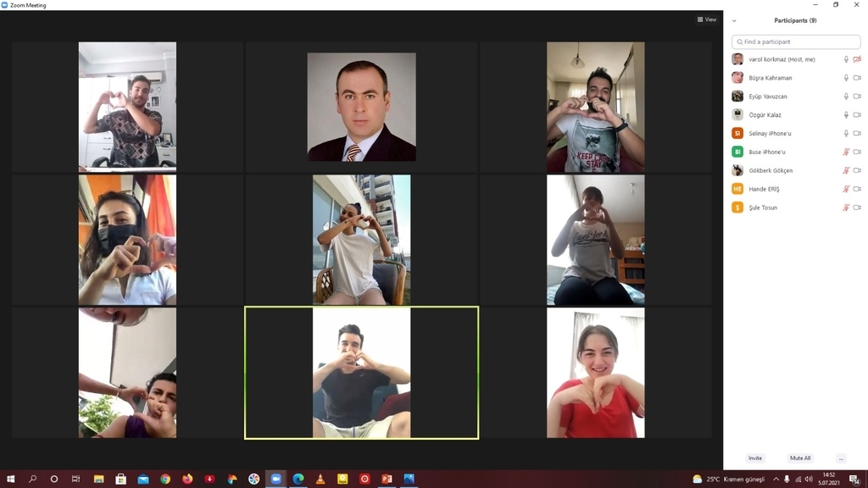Toggle the host's camera icon in participants list
The image size is (868, 488).
pyautogui.click(x=857, y=59)
